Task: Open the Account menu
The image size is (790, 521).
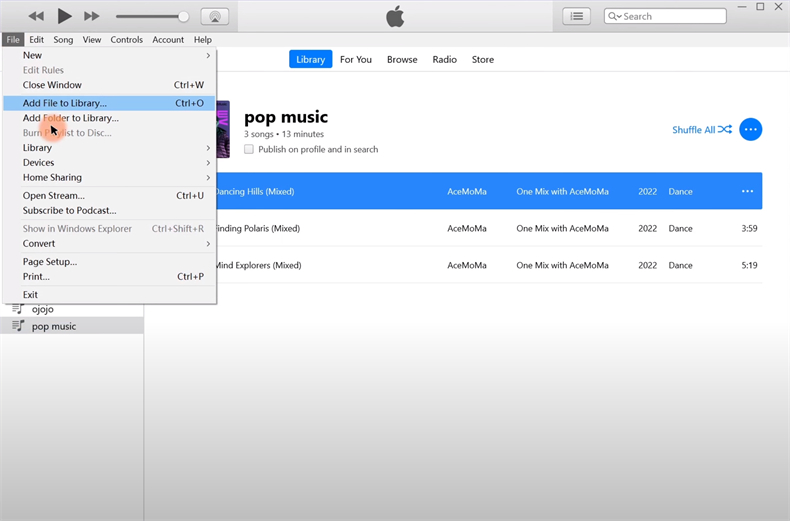Action: pyautogui.click(x=168, y=39)
